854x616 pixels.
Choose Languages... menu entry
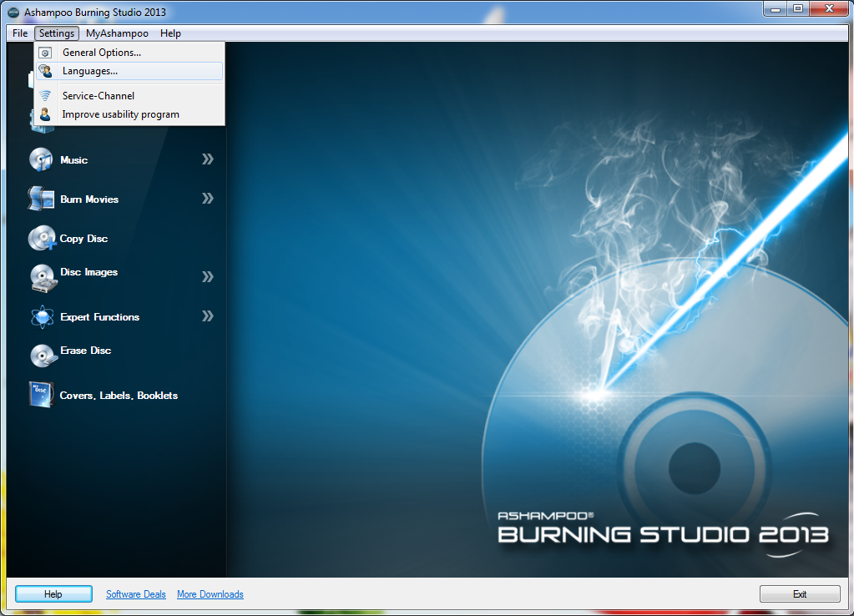(129, 71)
